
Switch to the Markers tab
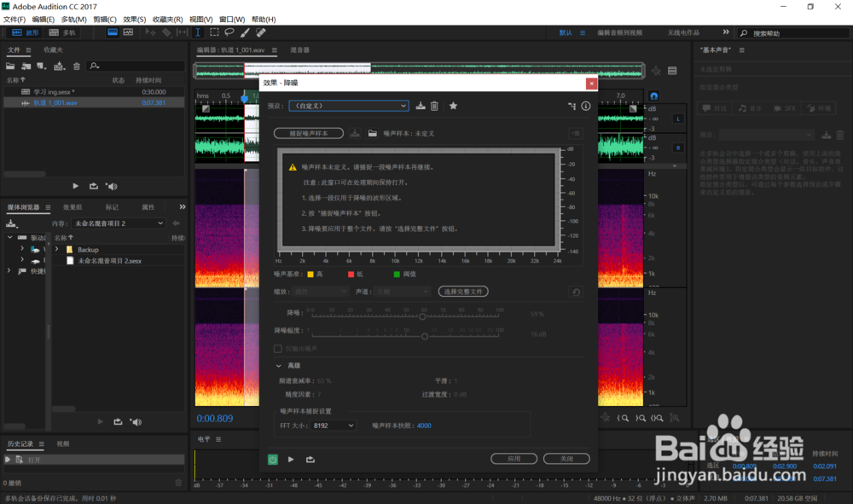coord(112,207)
